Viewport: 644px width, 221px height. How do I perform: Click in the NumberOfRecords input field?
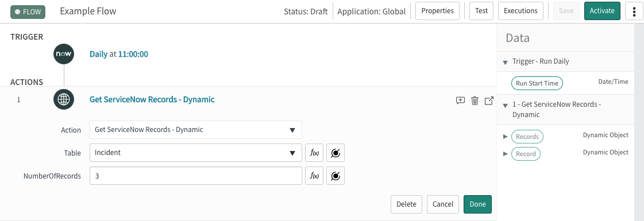click(196, 176)
